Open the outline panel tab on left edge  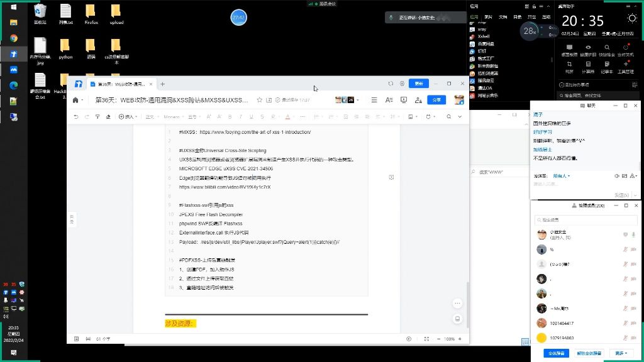click(x=72, y=219)
